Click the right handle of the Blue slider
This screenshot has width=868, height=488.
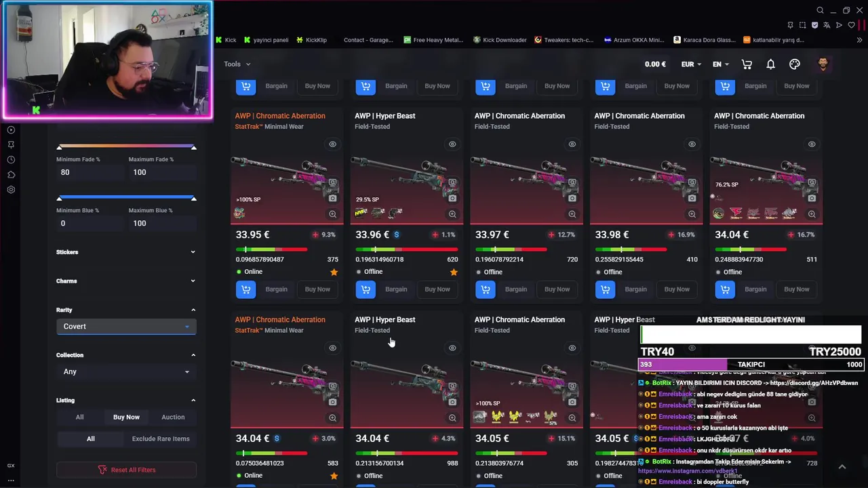pyautogui.click(x=193, y=198)
